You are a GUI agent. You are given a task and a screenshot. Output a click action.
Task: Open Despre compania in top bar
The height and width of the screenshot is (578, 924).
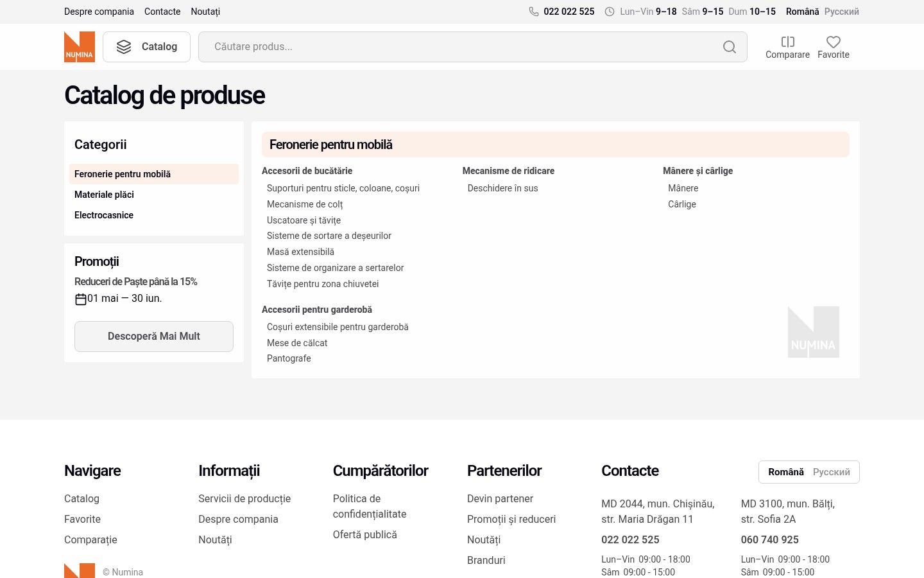pyautogui.click(x=99, y=12)
